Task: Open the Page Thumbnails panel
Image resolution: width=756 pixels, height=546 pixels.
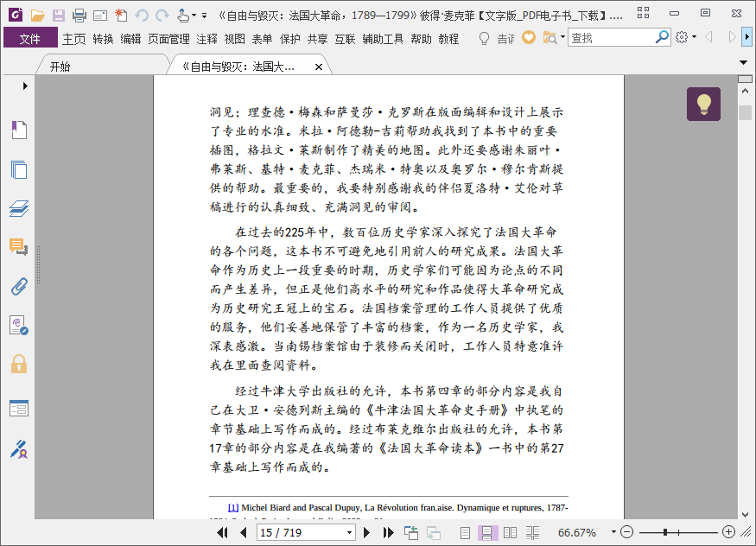Action: pyautogui.click(x=19, y=169)
